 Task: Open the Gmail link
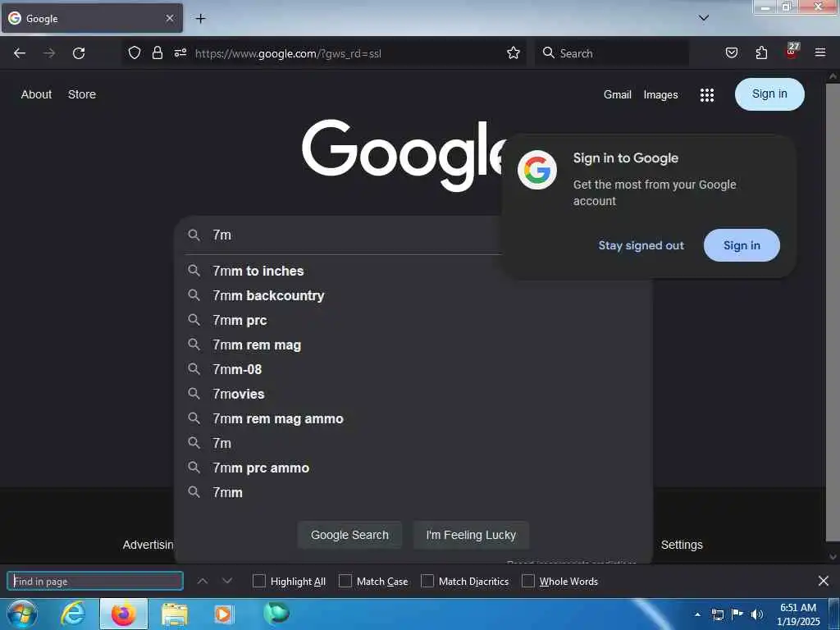(x=617, y=95)
